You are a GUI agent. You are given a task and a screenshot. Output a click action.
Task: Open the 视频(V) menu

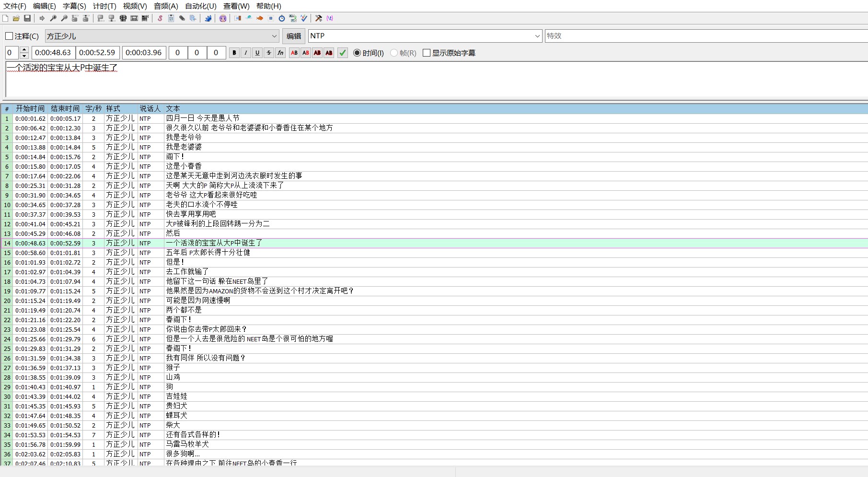[135, 6]
